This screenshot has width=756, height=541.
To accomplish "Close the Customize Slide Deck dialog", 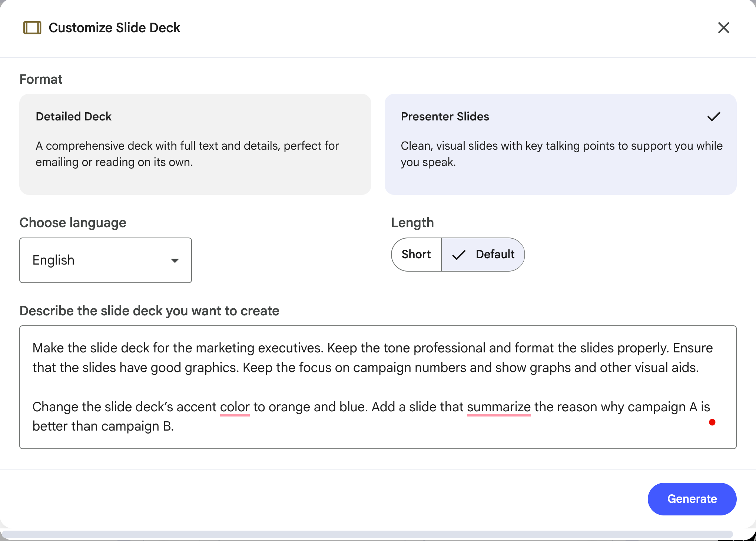I will pyautogui.click(x=723, y=28).
